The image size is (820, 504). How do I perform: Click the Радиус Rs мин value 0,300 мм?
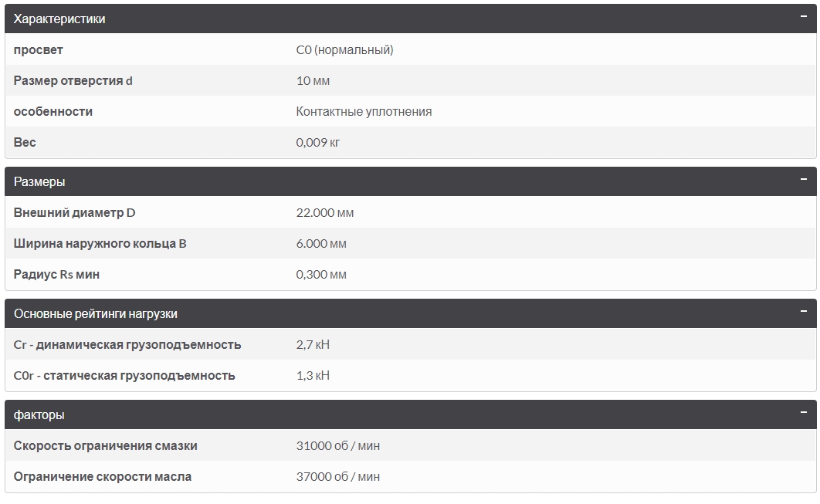(321, 275)
